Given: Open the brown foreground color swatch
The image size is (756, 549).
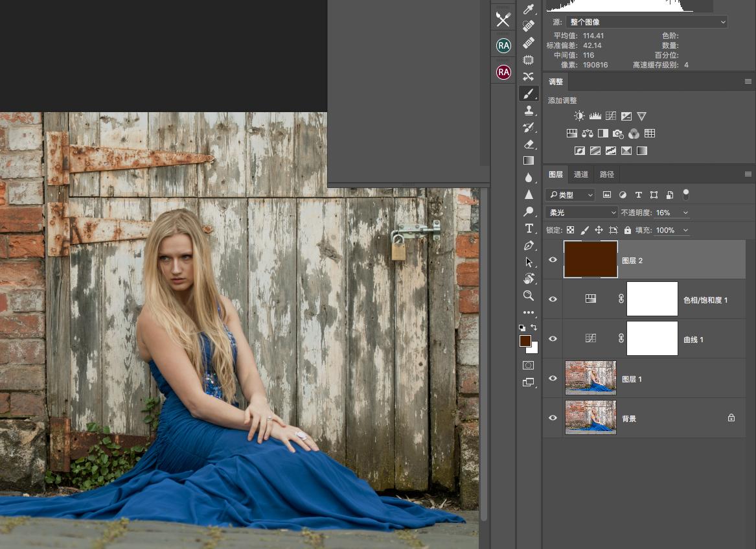Looking at the screenshot, I should 525,340.
